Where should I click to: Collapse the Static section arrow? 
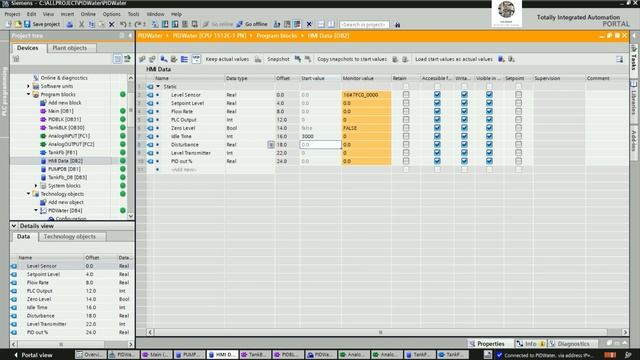coord(158,87)
